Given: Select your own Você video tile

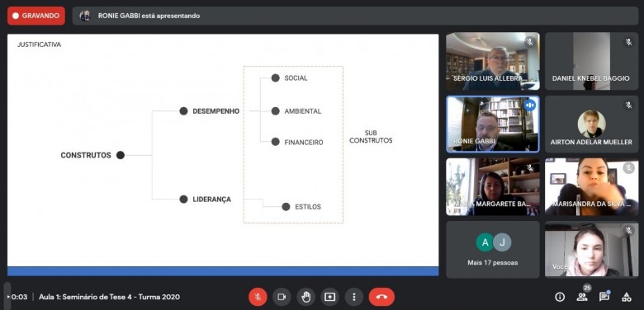Looking at the screenshot, I should coord(591,250).
